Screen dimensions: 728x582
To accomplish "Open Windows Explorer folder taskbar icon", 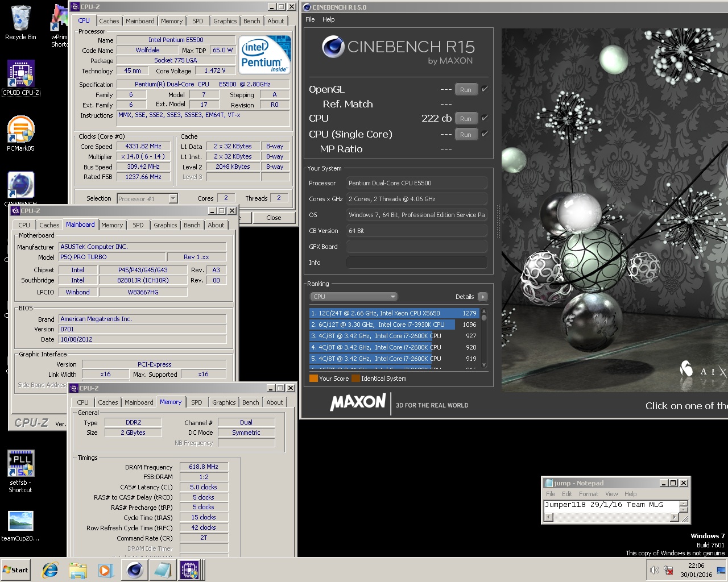I will pos(78,570).
